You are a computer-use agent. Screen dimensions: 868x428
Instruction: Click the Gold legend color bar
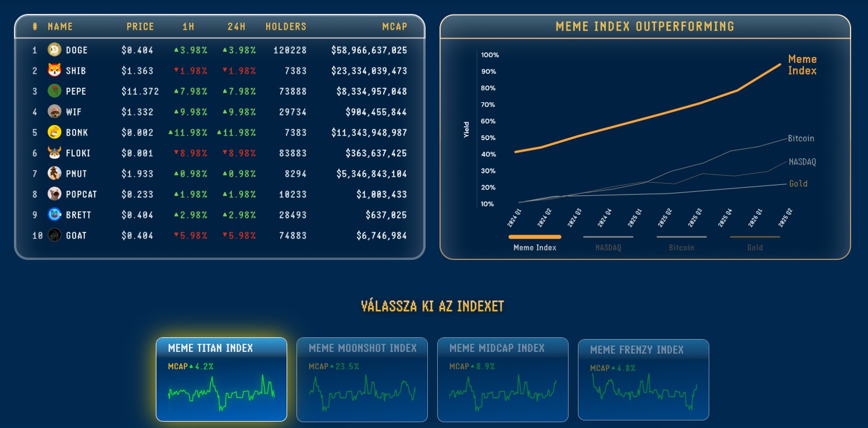pyautogui.click(x=755, y=237)
